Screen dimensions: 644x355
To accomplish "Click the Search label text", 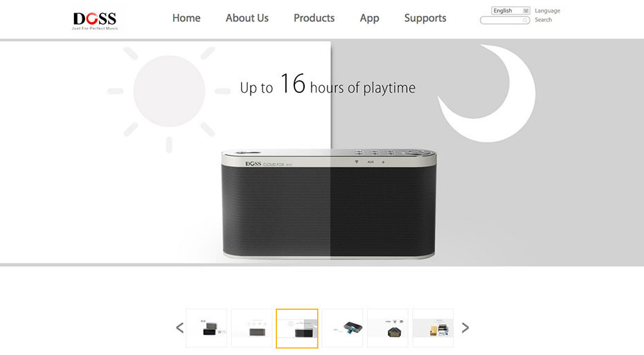I will pos(544,19).
